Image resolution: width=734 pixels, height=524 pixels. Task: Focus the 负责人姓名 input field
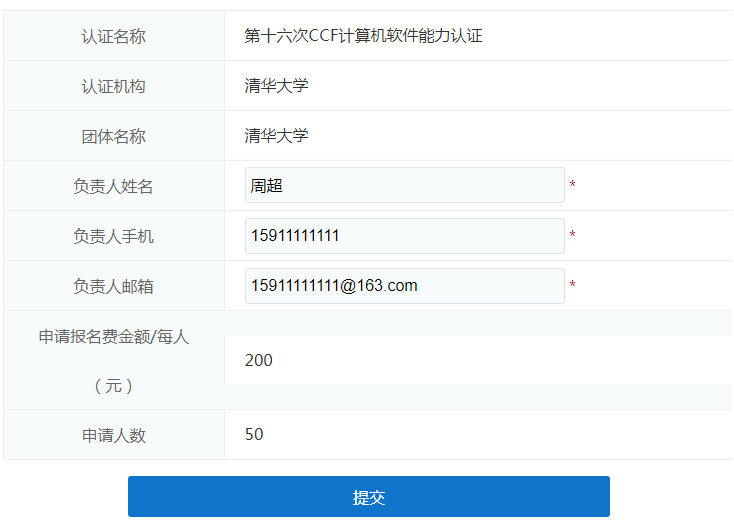point(404,185)
